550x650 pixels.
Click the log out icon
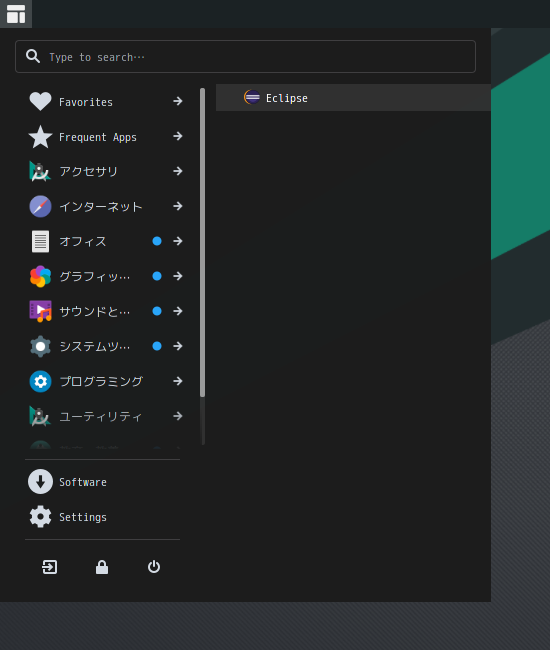(50, 567)
